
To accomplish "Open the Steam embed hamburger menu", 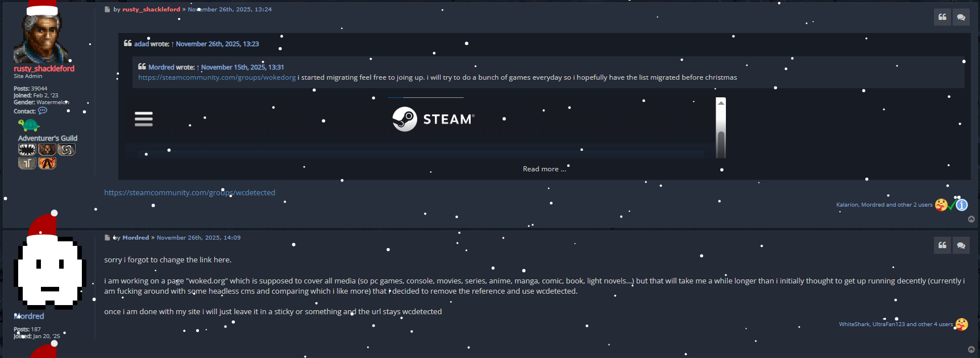I will (x=144, y=119).
